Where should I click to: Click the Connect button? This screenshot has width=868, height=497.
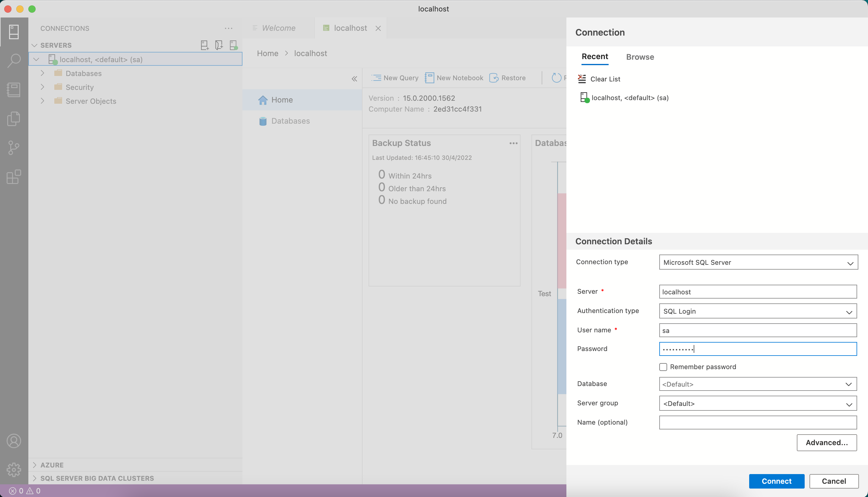[776, 481]
